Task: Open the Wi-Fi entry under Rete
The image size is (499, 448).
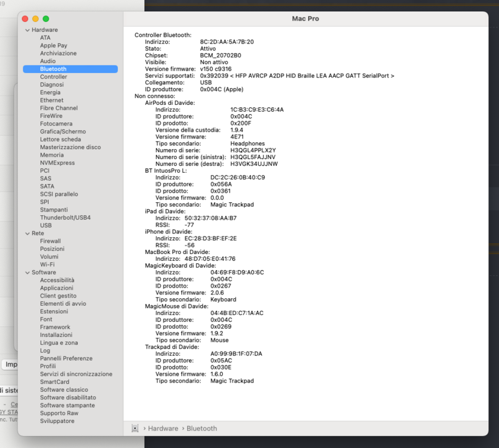Action: coord(47,265)
